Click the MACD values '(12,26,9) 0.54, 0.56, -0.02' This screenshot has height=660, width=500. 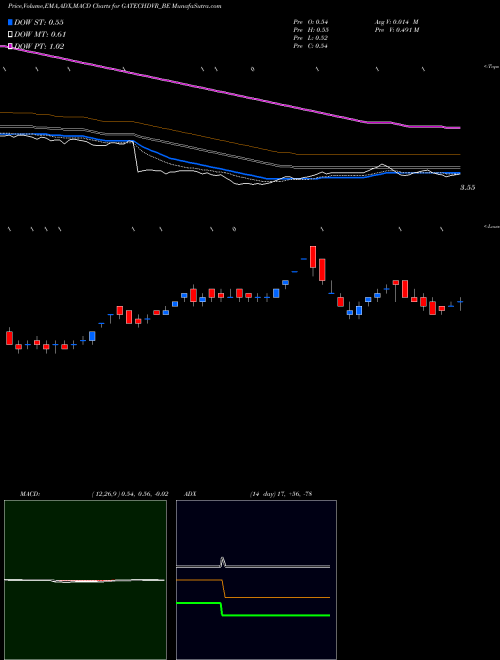pos(130,494)
